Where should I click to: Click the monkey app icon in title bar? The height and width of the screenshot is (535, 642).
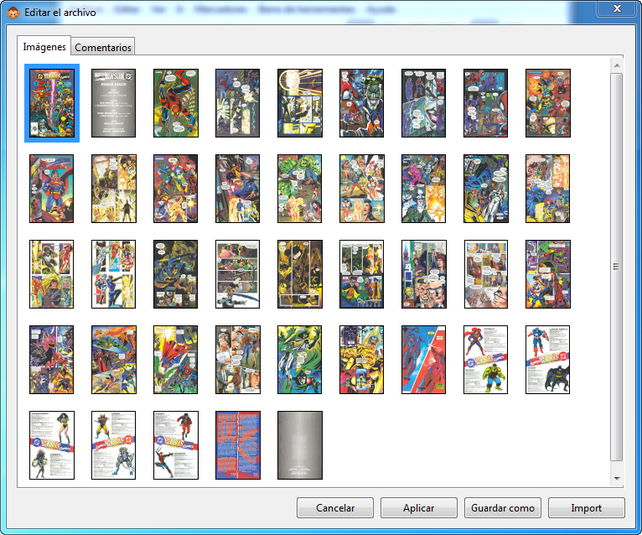13,13
